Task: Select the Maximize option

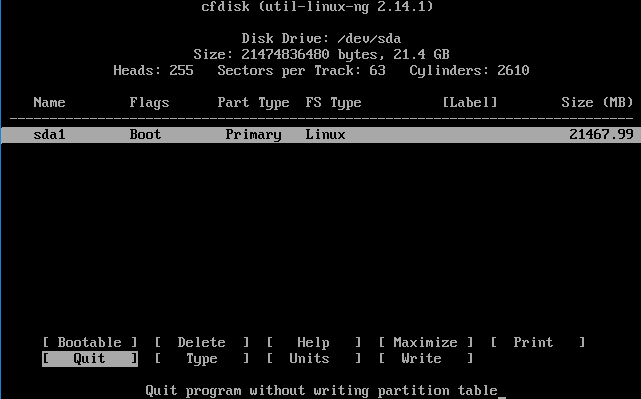Action: tap(426, 342)
